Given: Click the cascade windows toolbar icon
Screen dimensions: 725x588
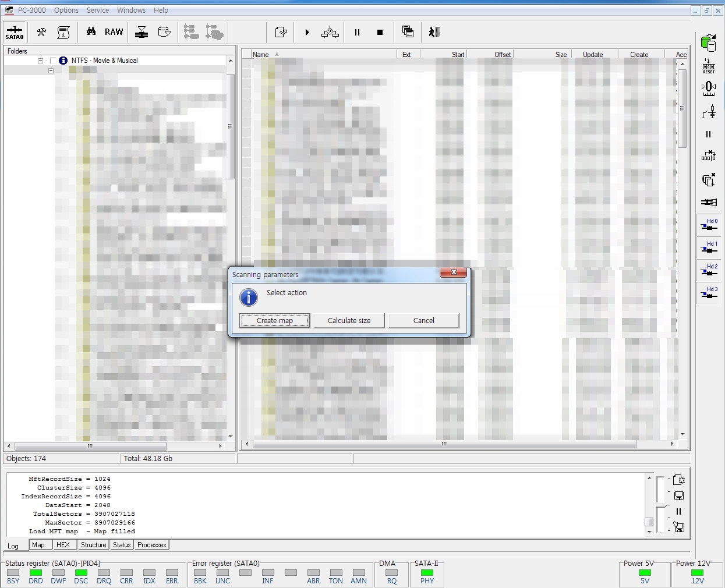Looking at the screenshot, I should (408, 32).
